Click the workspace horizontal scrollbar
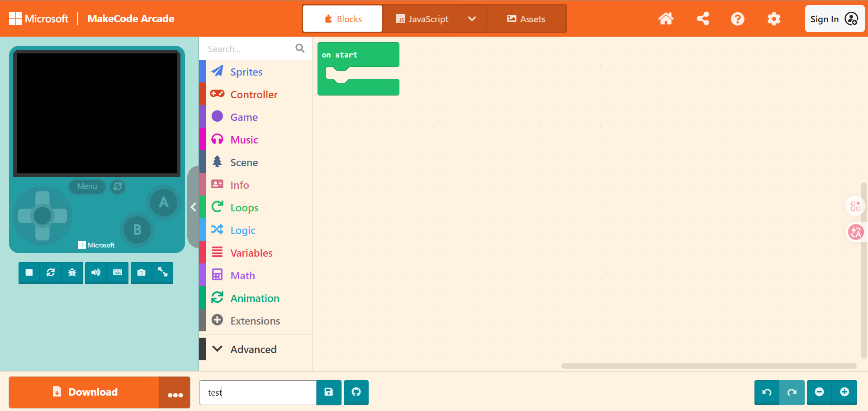This screenshot has width=868, height=411. pos(708,366)
